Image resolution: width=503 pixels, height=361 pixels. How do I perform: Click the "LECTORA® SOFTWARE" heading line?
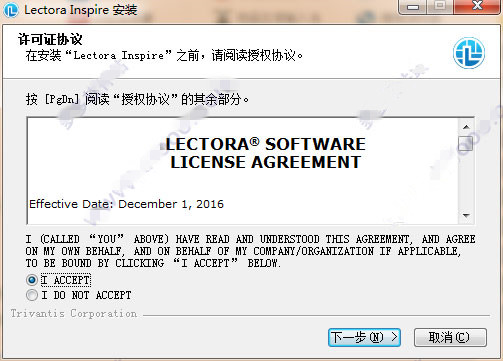[x=266, y=144]
